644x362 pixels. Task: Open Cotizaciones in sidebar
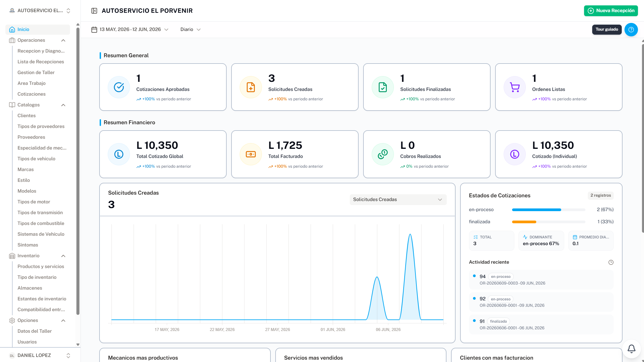32,94
